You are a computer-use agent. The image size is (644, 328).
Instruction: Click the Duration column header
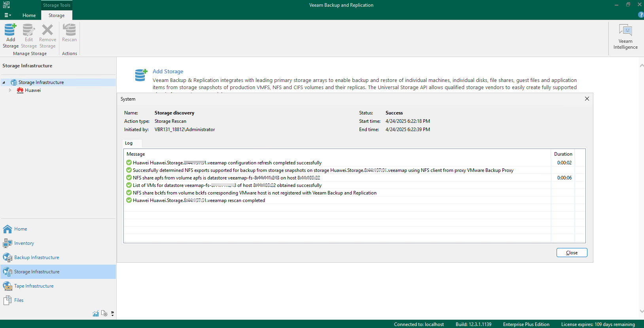tap(563, 154)
